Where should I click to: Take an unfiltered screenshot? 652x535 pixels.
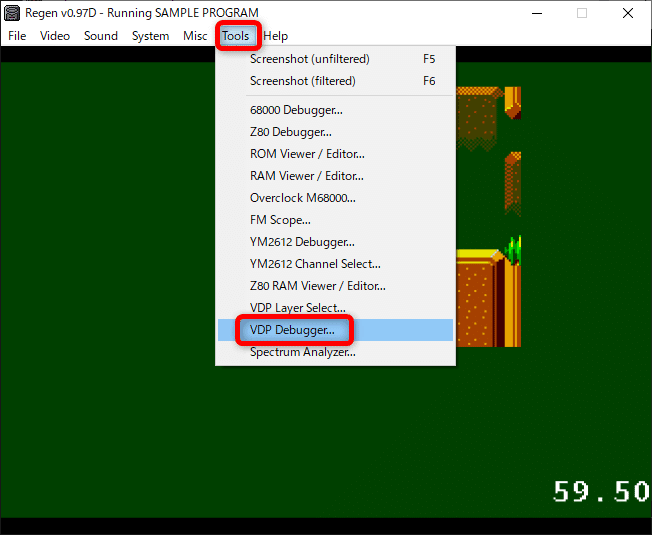tap(335, 59)
